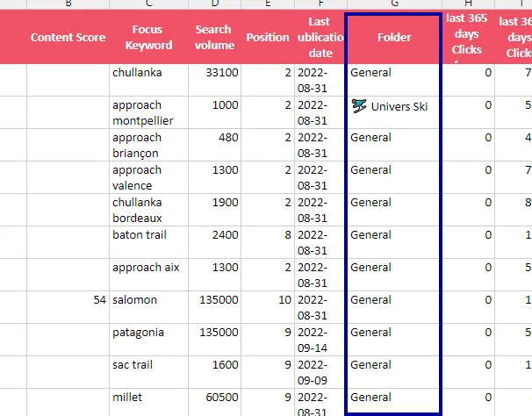
Task: Click the 'chullanka bordeaux' keyword cell
Action: (x=149, y=210)
